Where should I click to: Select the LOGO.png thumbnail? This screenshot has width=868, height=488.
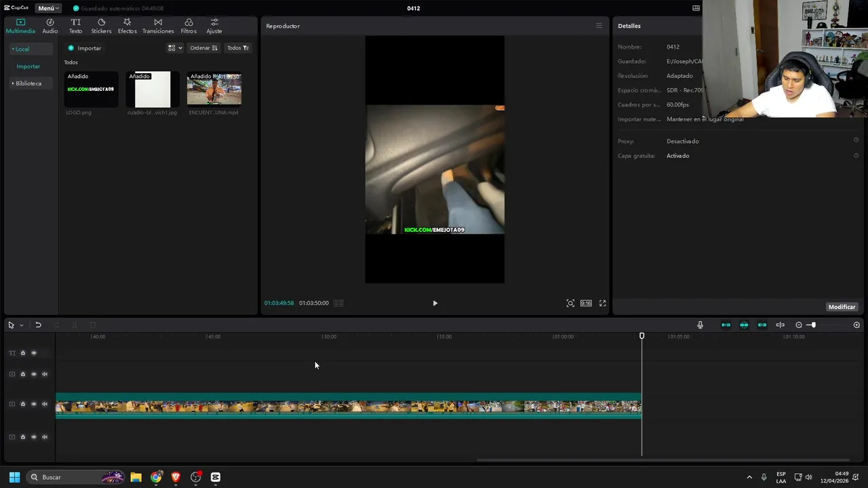(x=91, y=89)
